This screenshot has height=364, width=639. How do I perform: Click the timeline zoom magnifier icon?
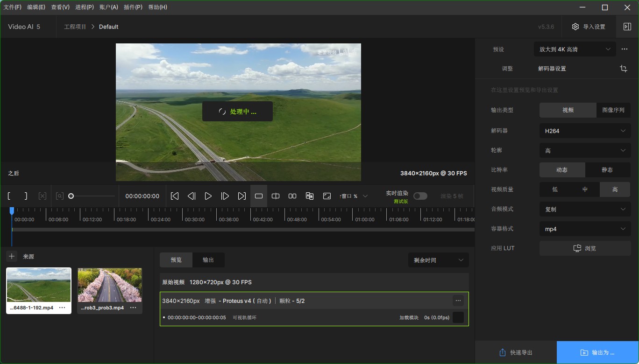pyautogui.click(x=60, y=196)
